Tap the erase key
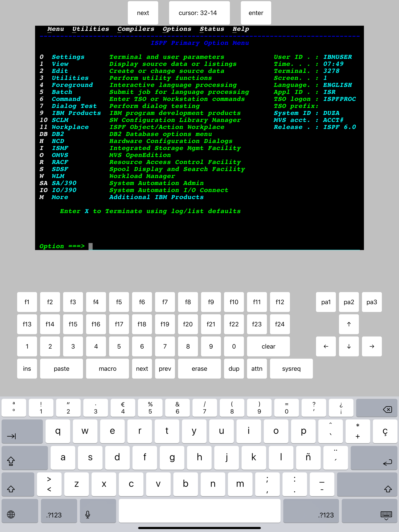Viewport: 399px width, 532px height. click(x=199, y=368)
